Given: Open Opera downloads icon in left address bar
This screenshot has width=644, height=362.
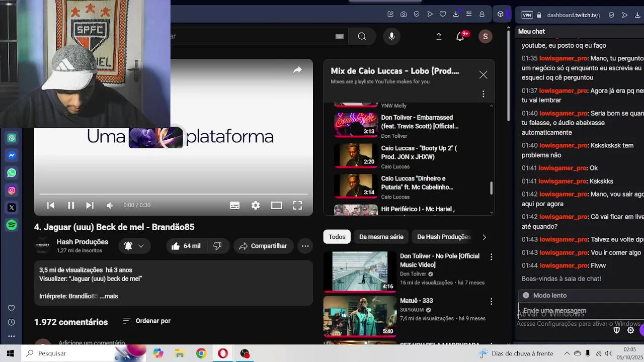Looking at the screenshot, I should tap(456, 14).
